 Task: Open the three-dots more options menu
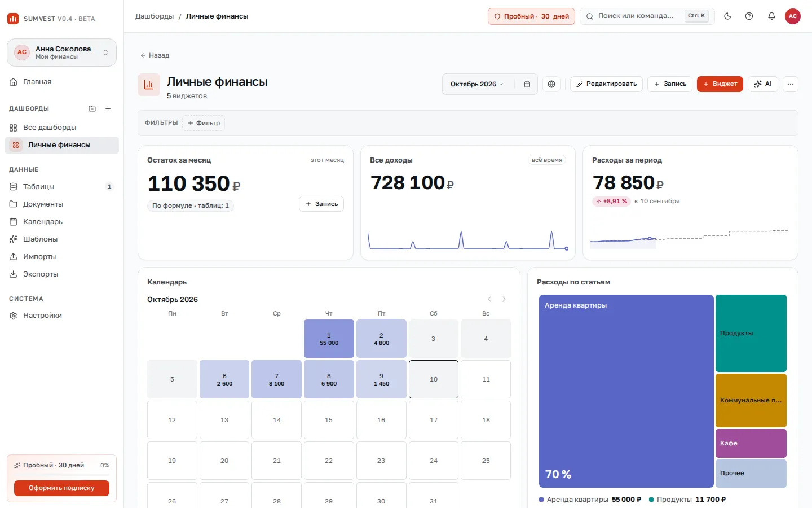791,84
